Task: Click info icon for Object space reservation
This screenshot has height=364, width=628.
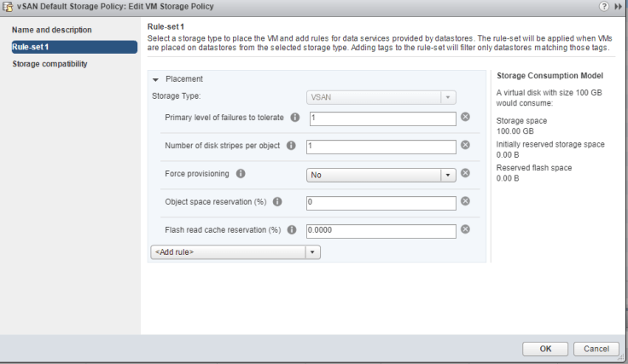Action: pyautogui.click(x=278, y=202)
